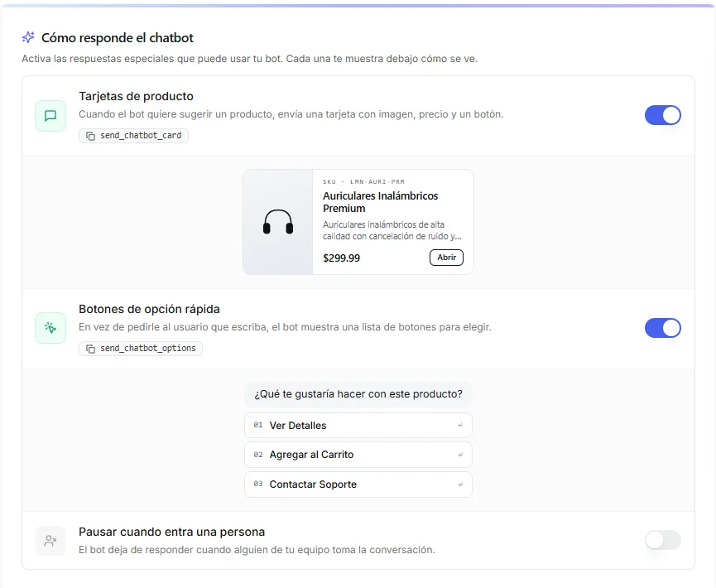Viewport: 716px width, 588px height.
Task: Click the sparkle icon beside Cómo responde el chatbot
Action: coord(28,37)
